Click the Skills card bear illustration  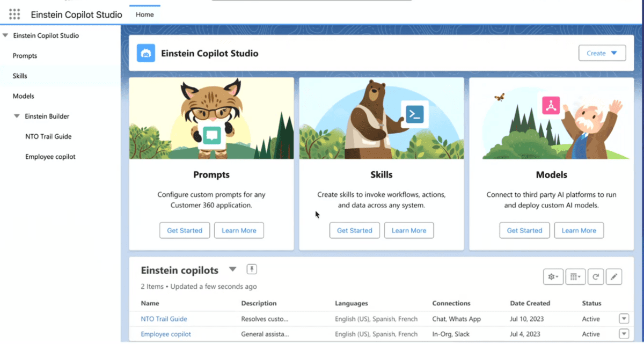pyautogui.click(x=382, y=118)
